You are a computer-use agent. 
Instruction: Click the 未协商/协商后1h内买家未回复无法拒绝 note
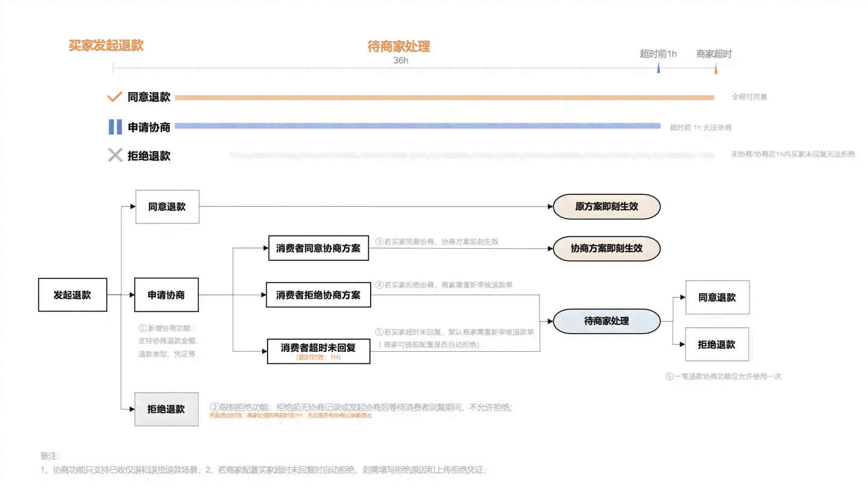point(793,154)
